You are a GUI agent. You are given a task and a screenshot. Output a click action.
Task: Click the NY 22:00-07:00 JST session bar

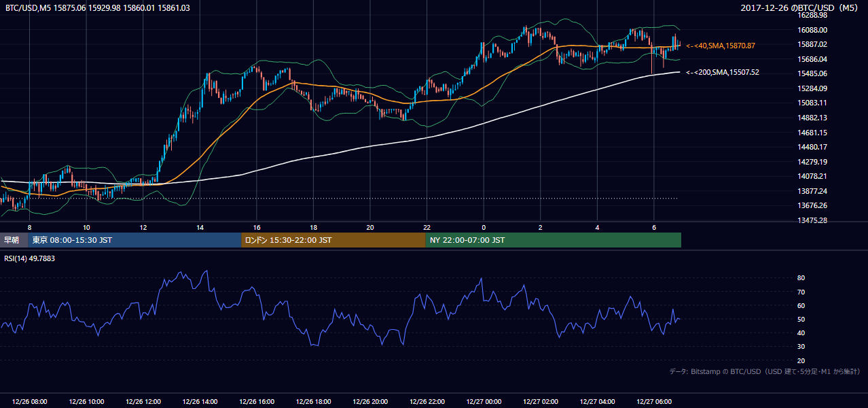click(553, 240)
